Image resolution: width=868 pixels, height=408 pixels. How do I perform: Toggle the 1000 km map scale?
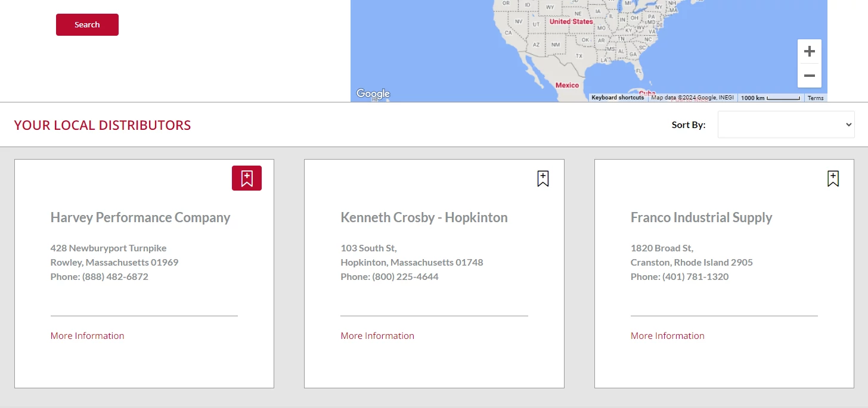[770, 98]
